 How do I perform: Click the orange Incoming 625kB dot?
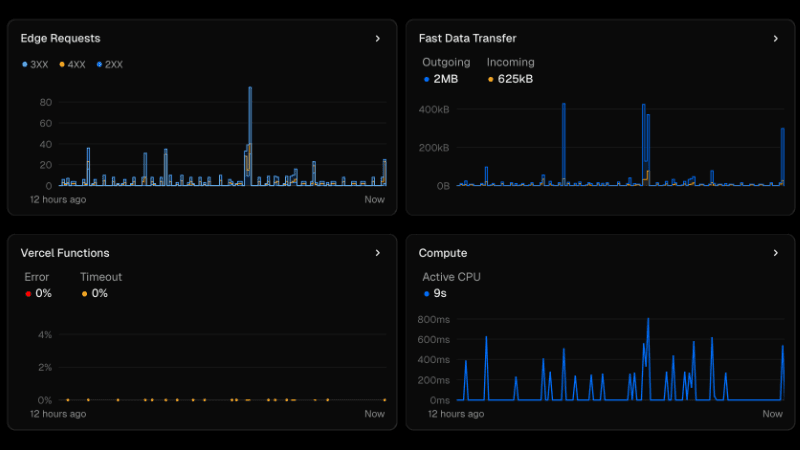[490, 79]
